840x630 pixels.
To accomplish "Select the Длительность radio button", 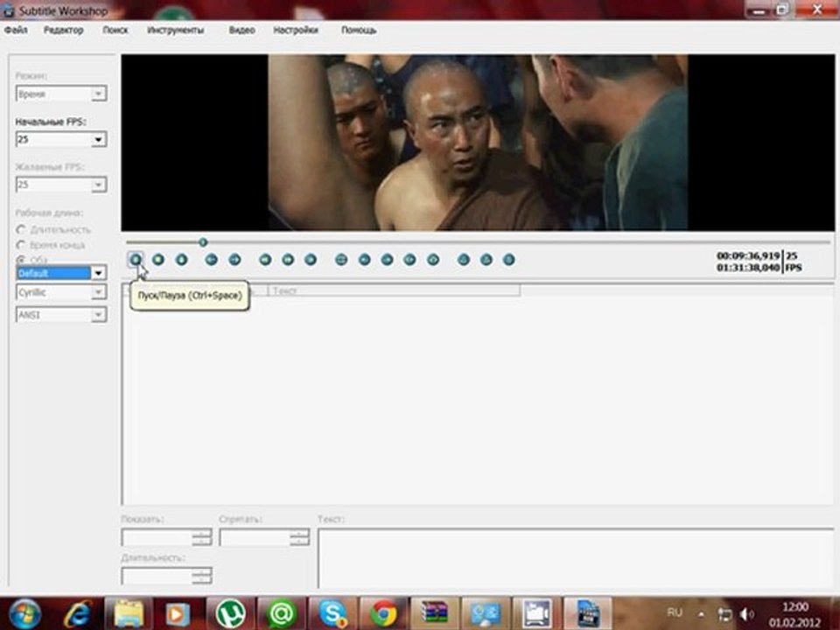I will [x=21, y=229].
